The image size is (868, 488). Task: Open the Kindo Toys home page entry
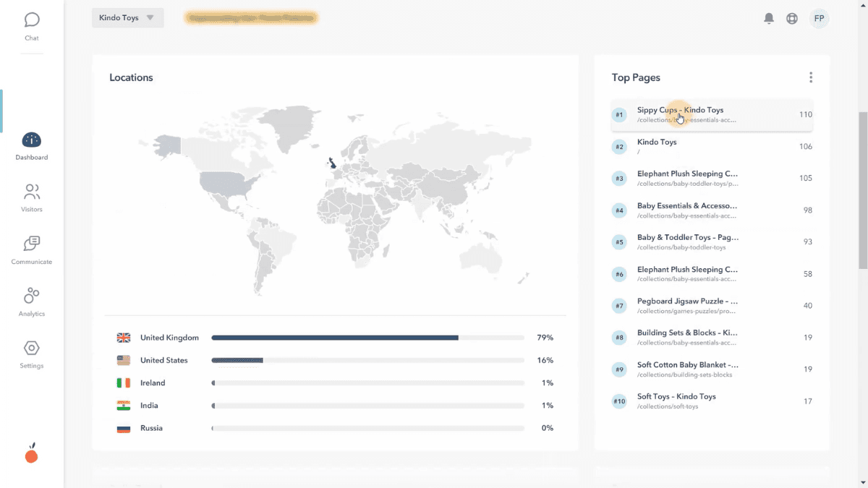(x=712, y=147)
